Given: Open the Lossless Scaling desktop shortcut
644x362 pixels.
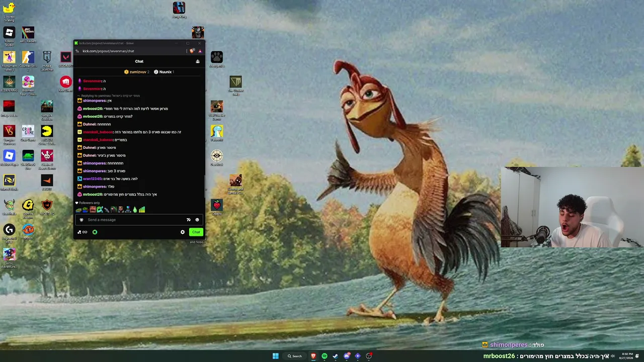Looking at the screenshot, I should [9, 12].
